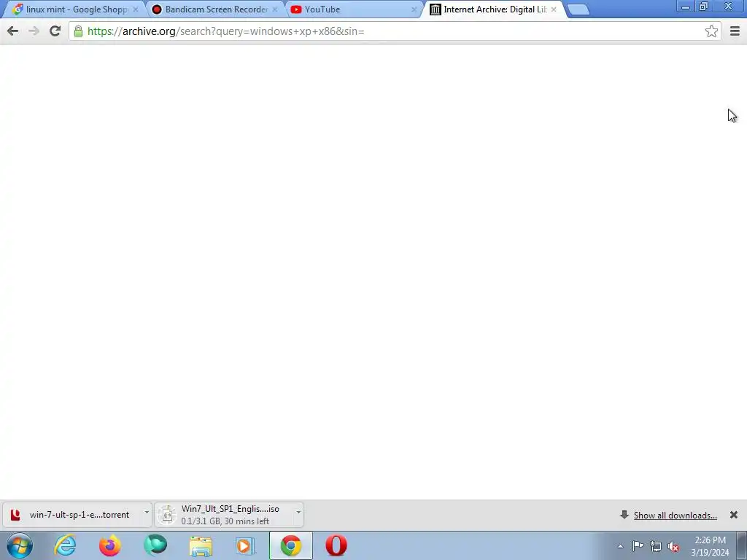
Task: Open Action Center flag icon
Action: pos(638,546)
